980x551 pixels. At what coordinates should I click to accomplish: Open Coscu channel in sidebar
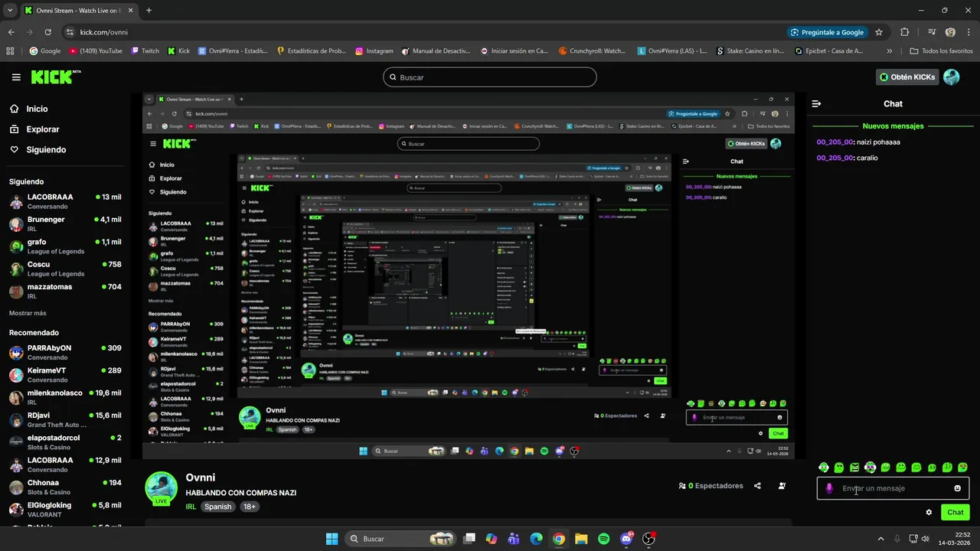65,269
